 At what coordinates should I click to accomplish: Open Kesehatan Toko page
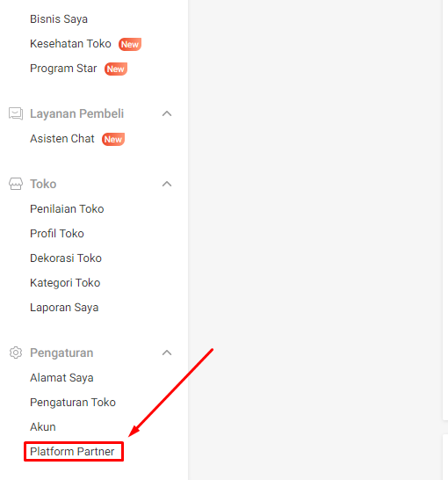(x=70, y=44)
